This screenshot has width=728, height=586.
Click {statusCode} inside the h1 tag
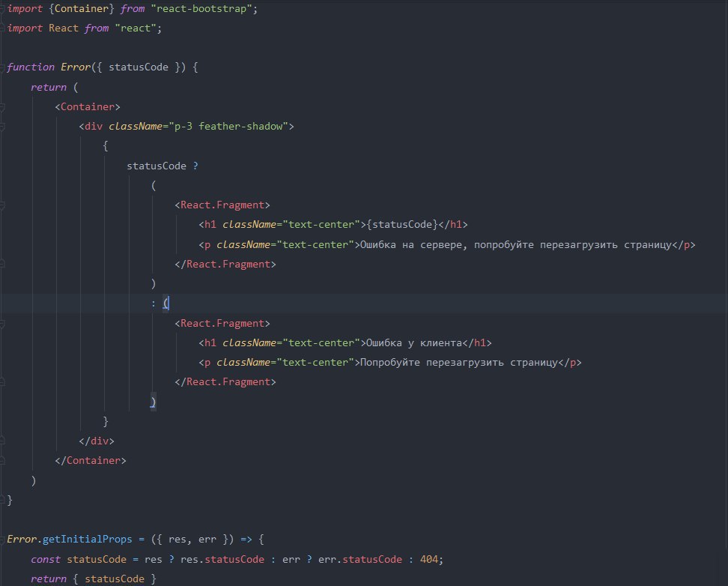click(x=402, y=225)
